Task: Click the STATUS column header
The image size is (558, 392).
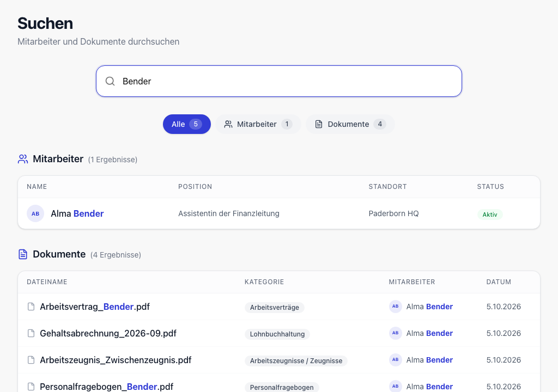Action: (x=490, y=187)
